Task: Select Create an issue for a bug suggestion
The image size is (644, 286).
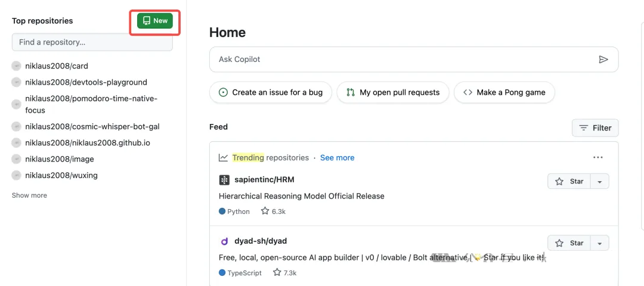Action: click(x=271, y=92)
